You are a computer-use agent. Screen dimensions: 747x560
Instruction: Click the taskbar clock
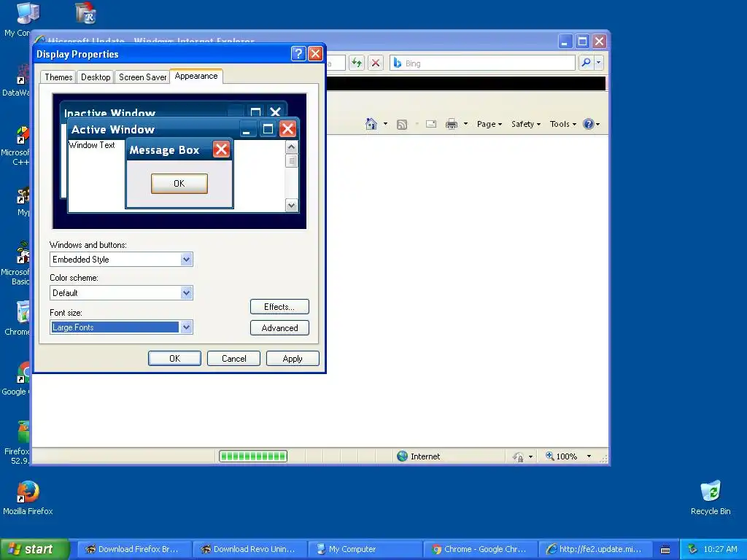click(720, 549)
